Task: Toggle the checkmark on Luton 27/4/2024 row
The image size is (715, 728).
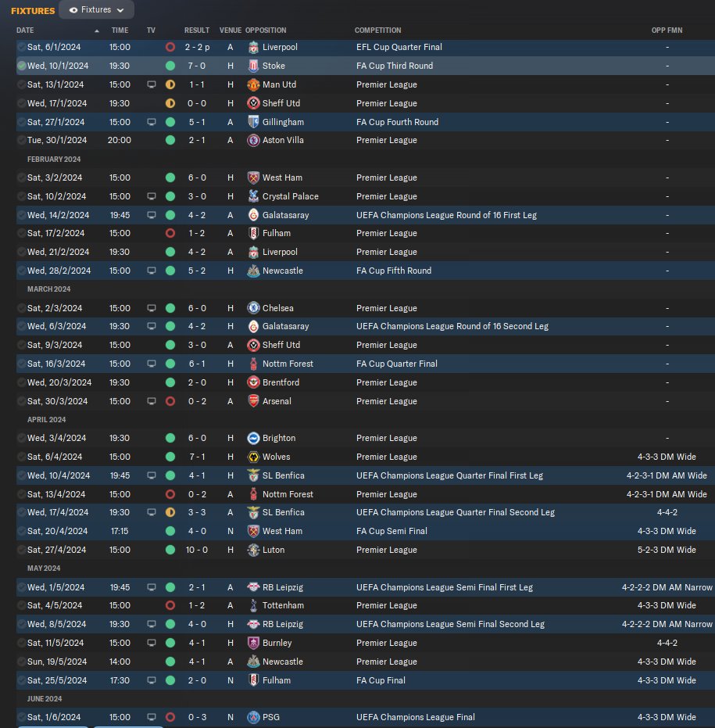Action: click(21, 550)
